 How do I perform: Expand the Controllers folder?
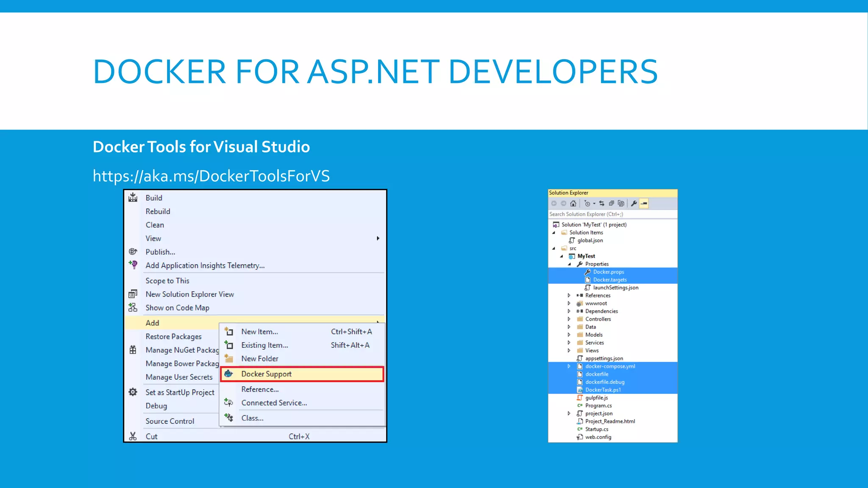[x=569, y=319]
